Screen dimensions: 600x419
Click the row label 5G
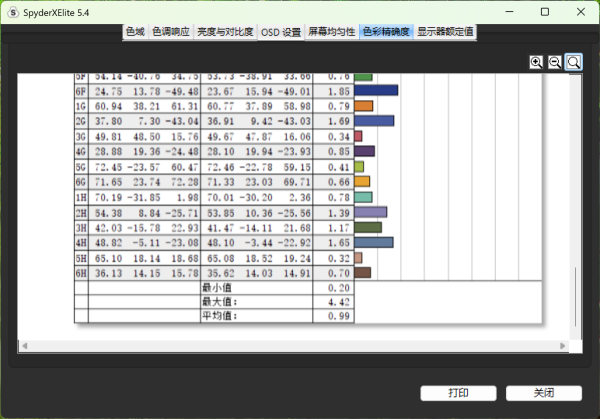(81, 167)
